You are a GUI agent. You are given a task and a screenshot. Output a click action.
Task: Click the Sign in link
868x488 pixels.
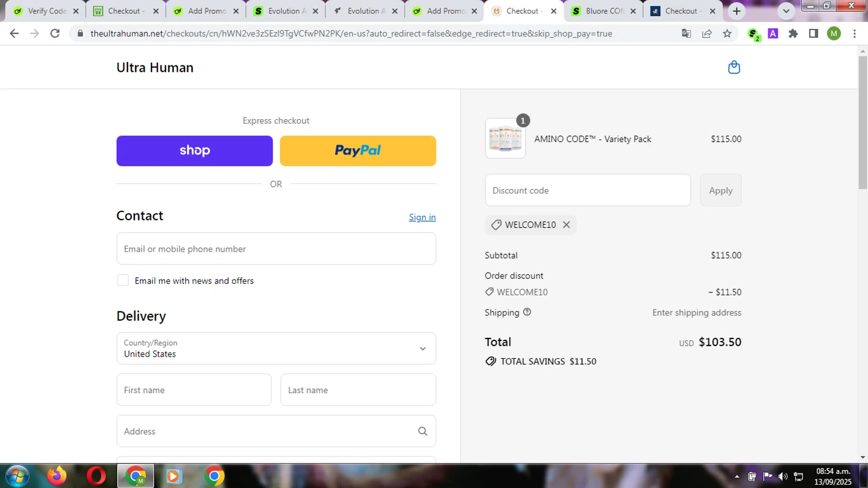422,217
